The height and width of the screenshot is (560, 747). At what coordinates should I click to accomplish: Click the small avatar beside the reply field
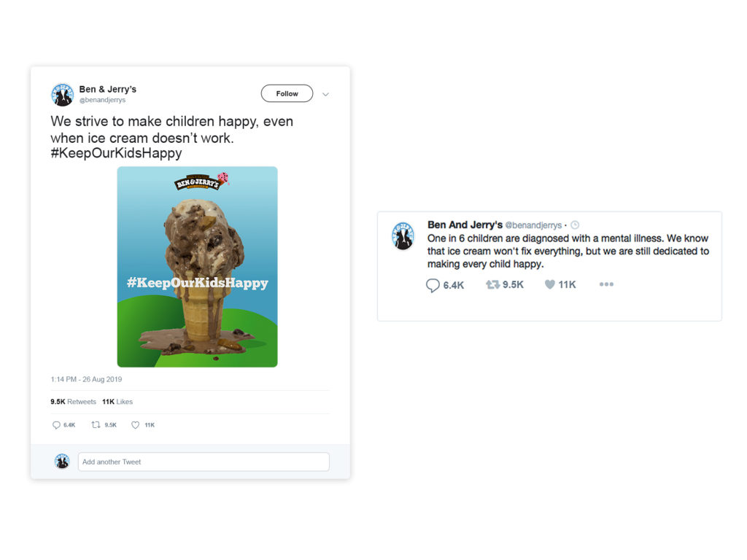(62, 461)
